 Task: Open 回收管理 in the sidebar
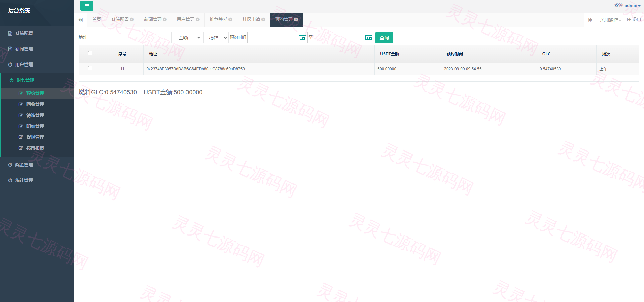point(35,104)
